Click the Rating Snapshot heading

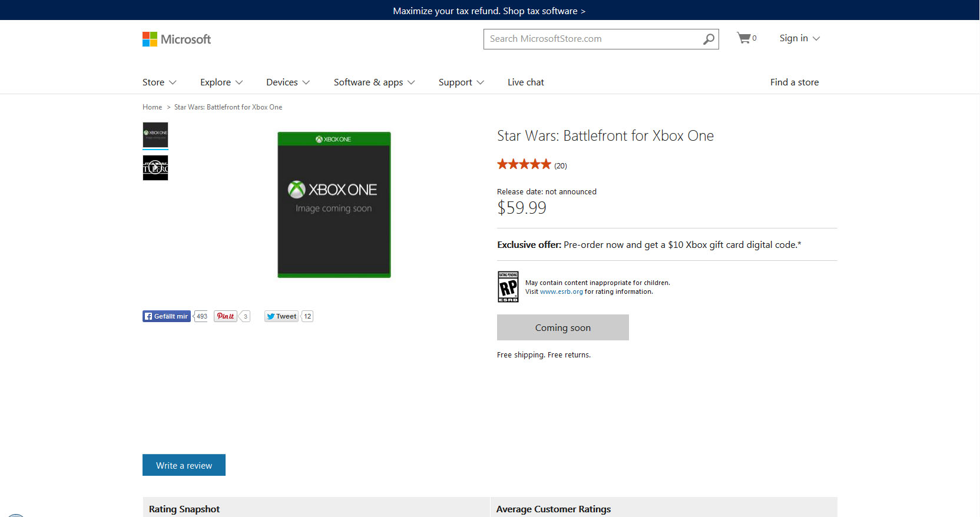coord(184,509)
